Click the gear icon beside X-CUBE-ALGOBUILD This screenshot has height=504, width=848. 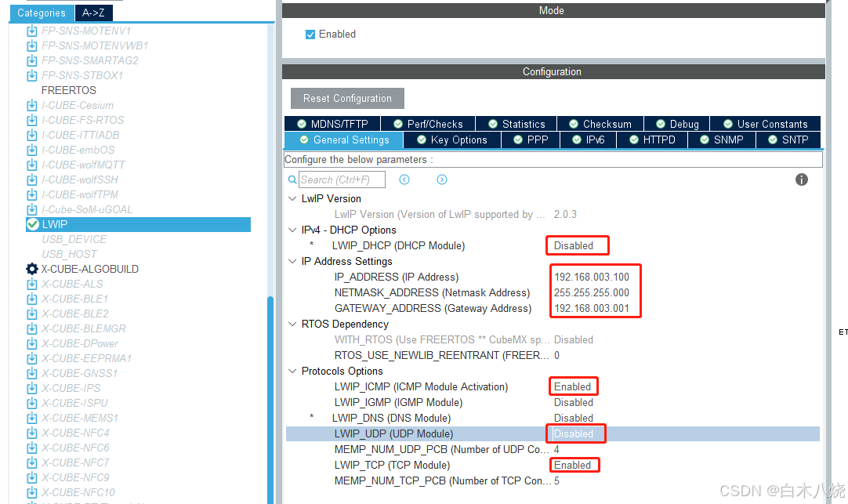31,268
